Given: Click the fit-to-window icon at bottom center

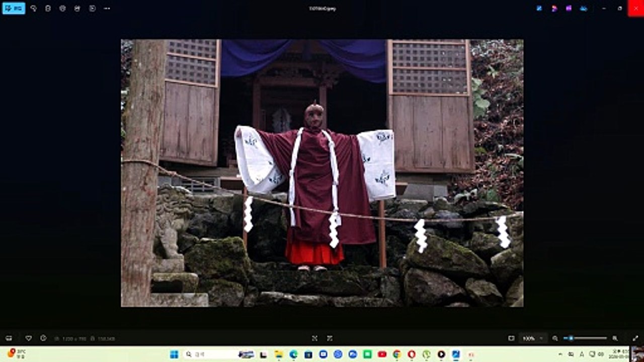Looking at the screenshot, I should (x=314, y=338).
